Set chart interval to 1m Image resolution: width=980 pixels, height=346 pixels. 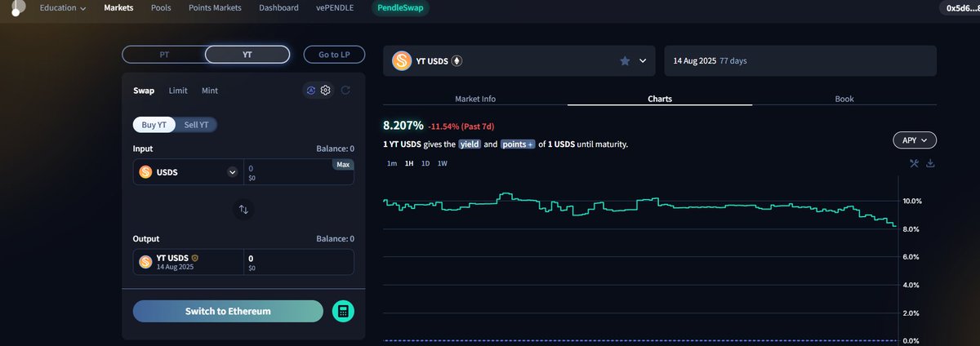pyautogui.click(x=392, y=163)
